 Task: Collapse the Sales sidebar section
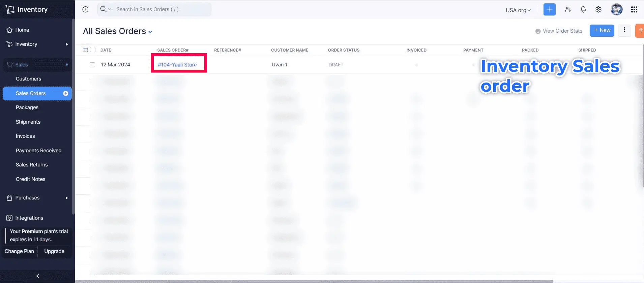click(x=37, y=65)
